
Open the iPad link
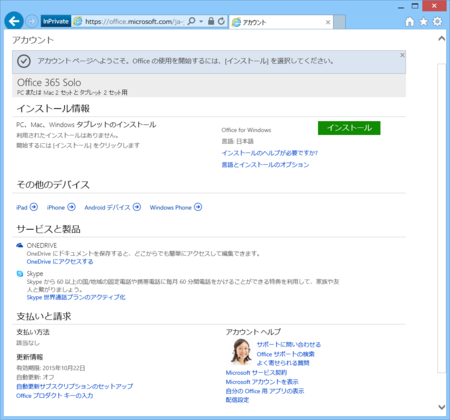pyautogui.click(x=22, y=208)
